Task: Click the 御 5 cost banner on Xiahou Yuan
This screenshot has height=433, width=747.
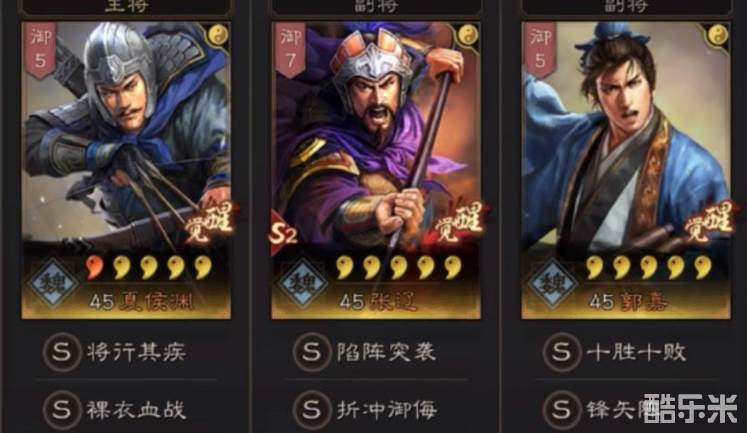Action: 40,50
